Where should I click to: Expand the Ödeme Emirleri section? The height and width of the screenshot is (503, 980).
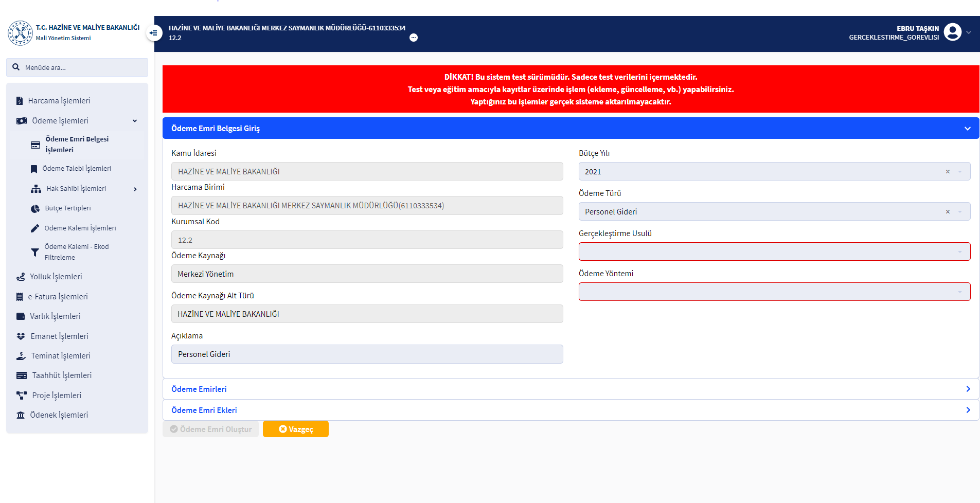tap(571, 389)
